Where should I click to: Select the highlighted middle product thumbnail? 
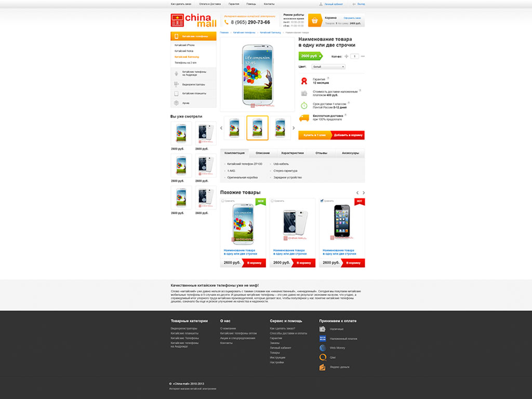(257, 128)
